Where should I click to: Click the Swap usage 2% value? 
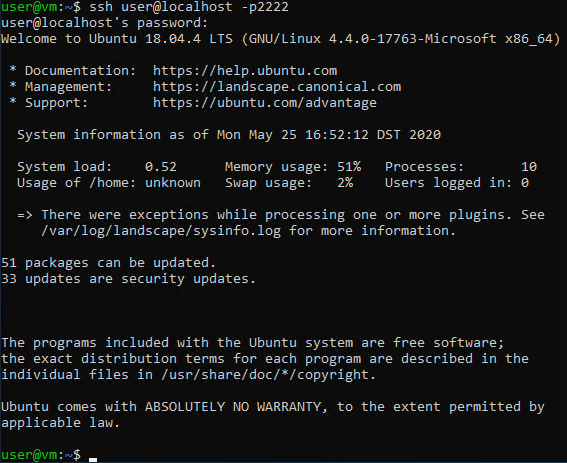click(x=345, y=183)
